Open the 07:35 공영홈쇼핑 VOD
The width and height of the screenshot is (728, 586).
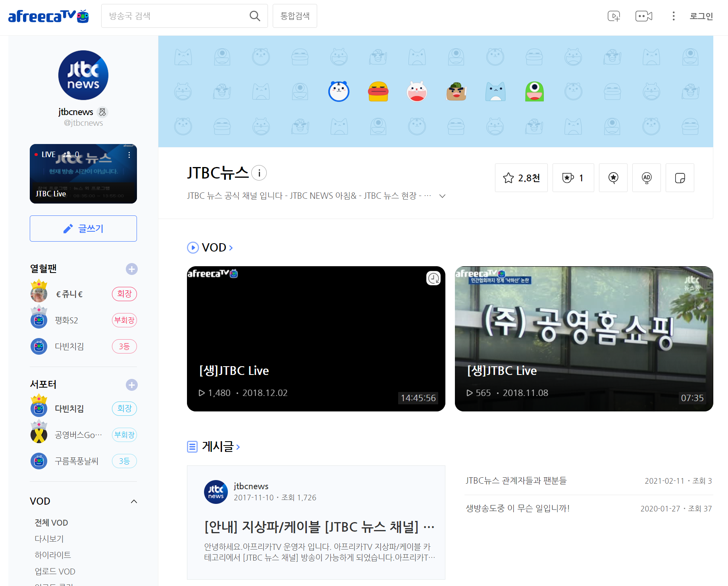[x=584, y=339]
